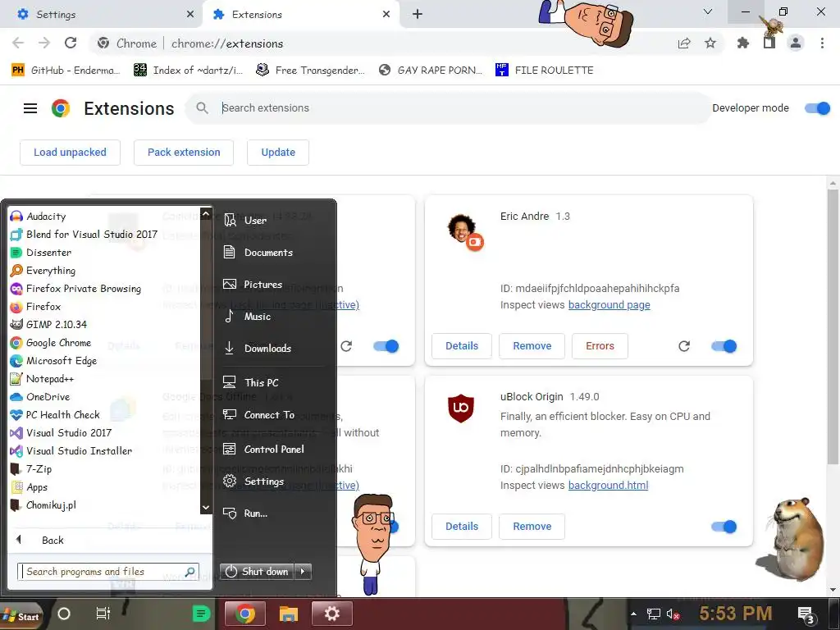This screenshot has width=840, height=630.
Task: Launch GIMP 2.10.34
Action: (48, 325)
